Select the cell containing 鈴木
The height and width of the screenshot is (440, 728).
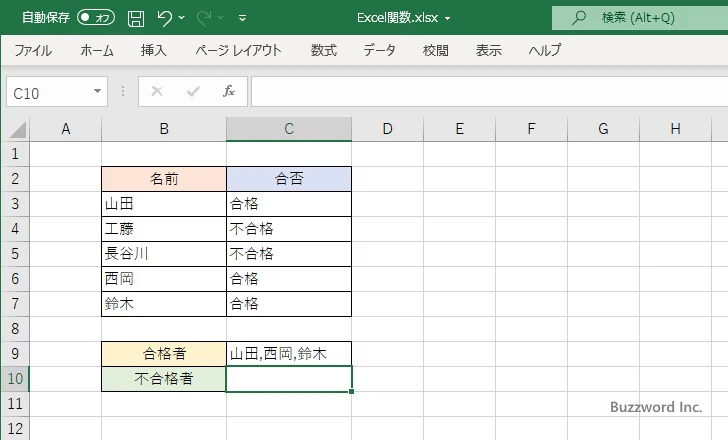click(x=164, y=304)
